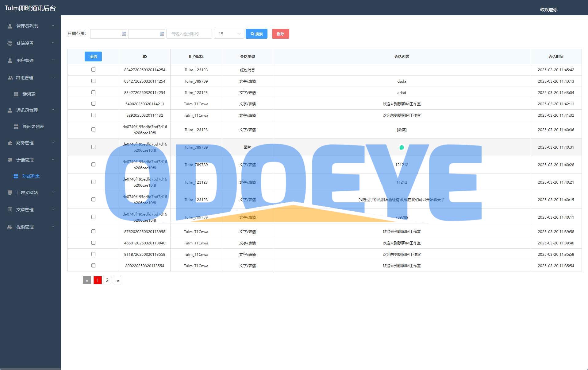Click the 群组管理 group icon
This screenshot has height=370, width=588.
pyautogui.click(x=10, y=78)
